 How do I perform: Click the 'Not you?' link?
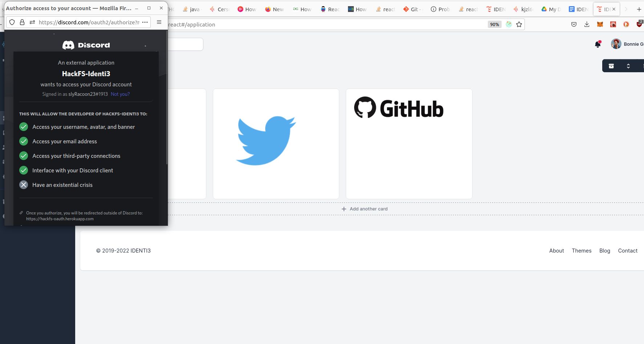(x=120, y=94)
